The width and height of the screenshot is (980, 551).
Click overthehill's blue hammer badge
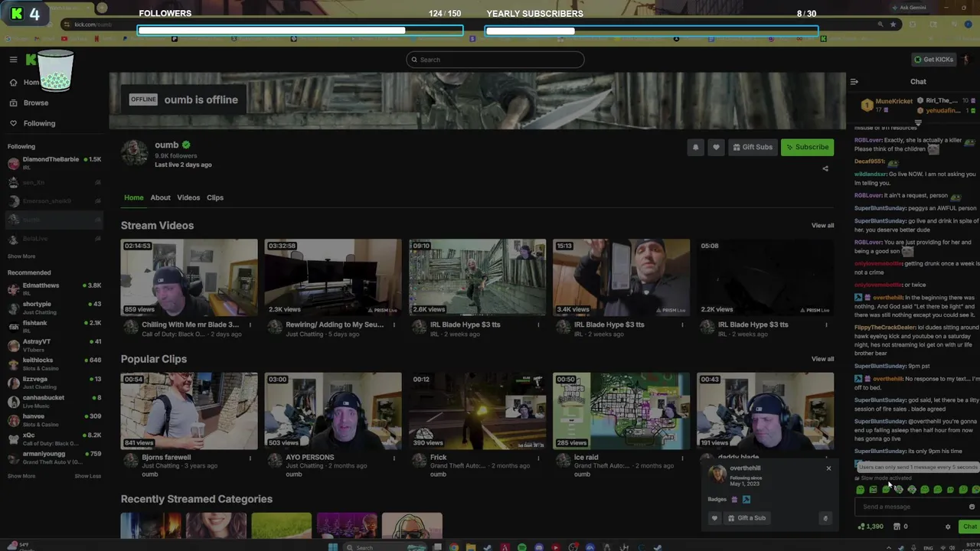point(746,500)
